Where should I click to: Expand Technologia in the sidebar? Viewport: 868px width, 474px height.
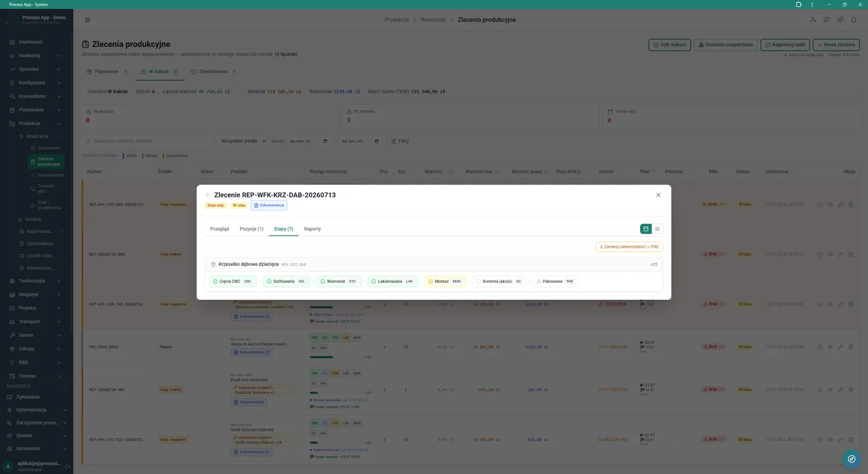[x=36, y=281]
